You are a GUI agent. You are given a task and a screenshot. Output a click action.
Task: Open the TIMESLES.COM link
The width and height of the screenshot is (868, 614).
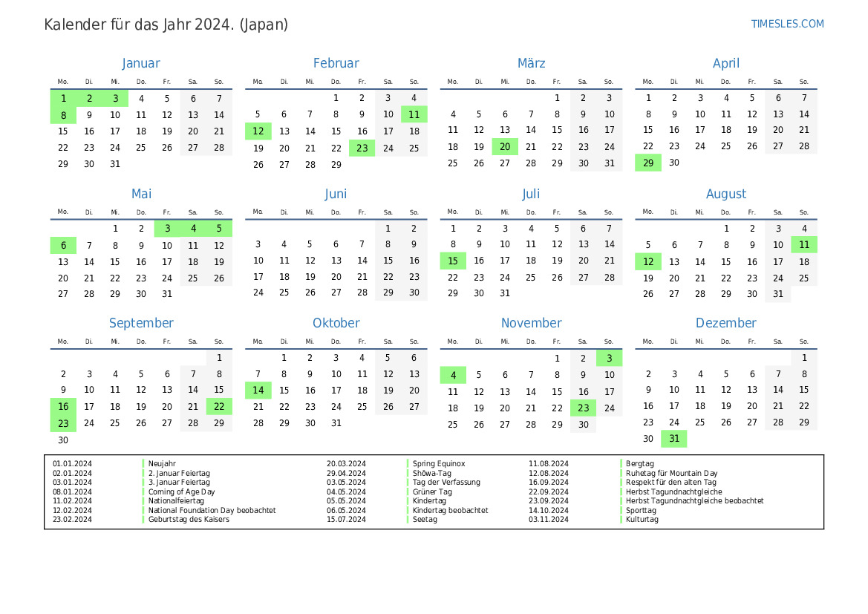[787, 24]
